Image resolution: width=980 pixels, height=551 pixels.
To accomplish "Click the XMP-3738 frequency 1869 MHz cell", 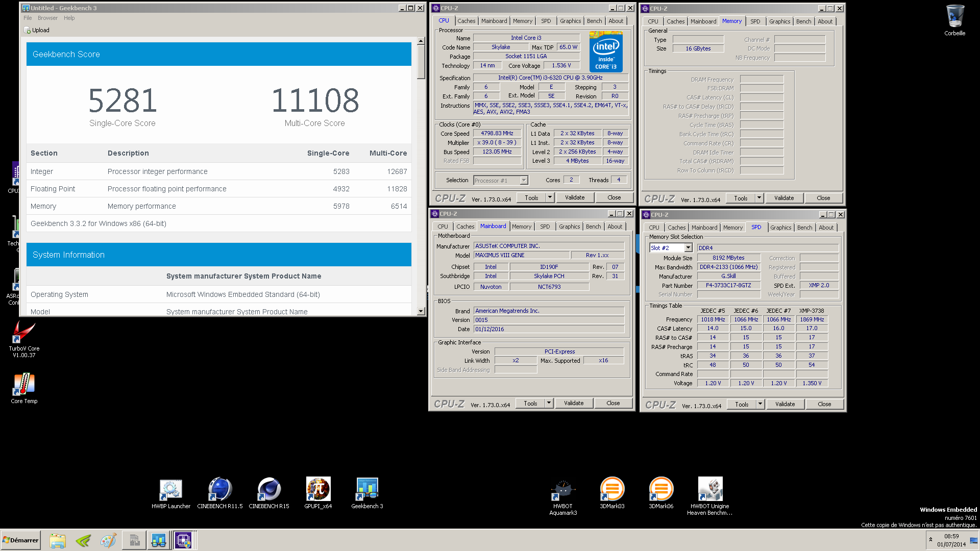I will click(812, 319).
